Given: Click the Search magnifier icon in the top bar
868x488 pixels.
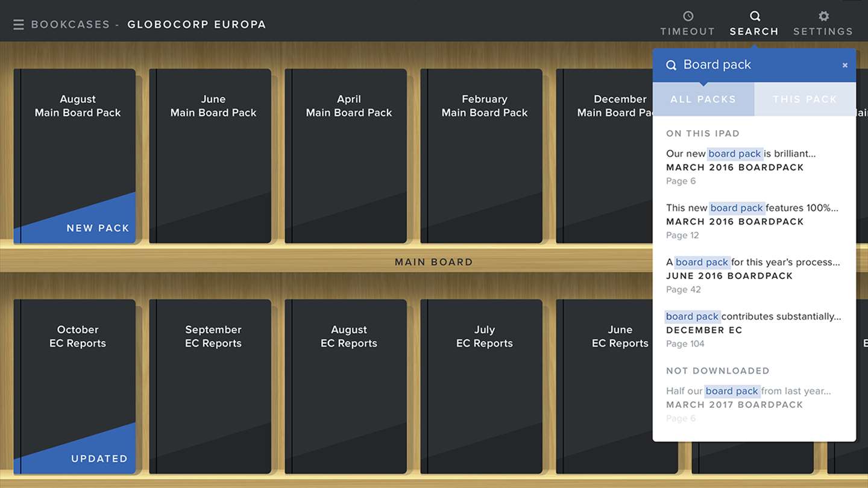Looking at the screenshot, I should click(x=755, y=16).
